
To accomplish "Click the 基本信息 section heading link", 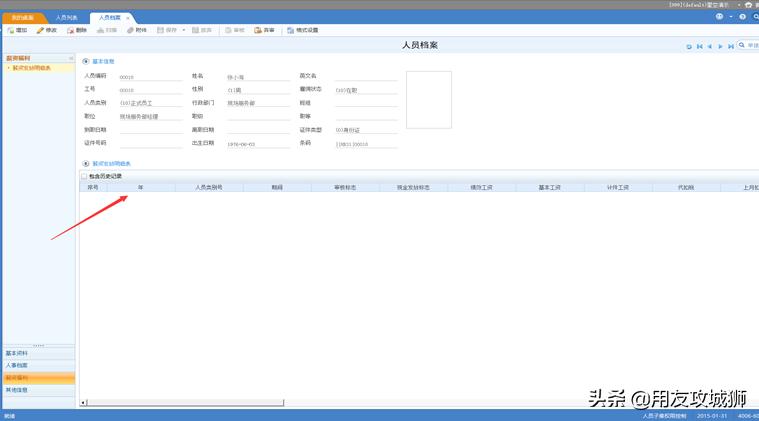I will 103,61.
